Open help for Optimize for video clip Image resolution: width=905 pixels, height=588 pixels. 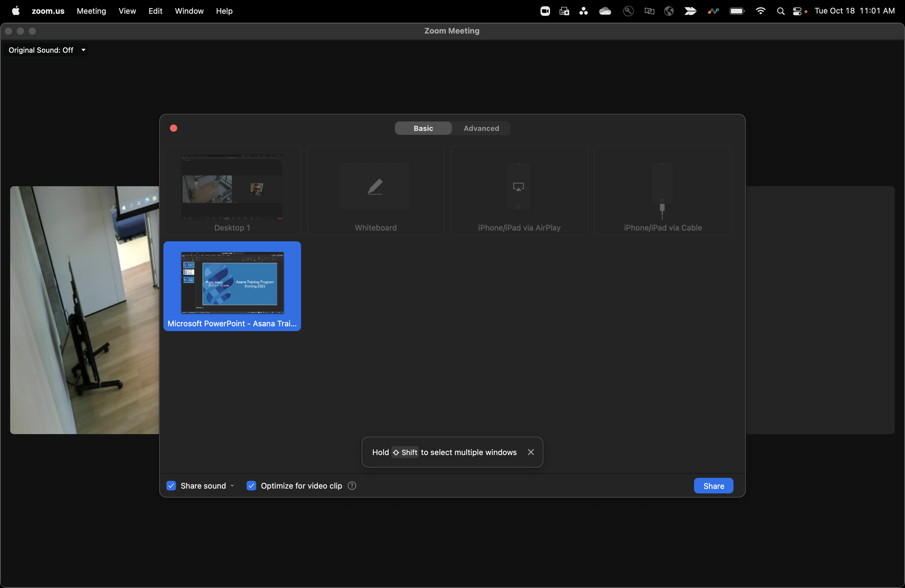click(x=352, y=486)
